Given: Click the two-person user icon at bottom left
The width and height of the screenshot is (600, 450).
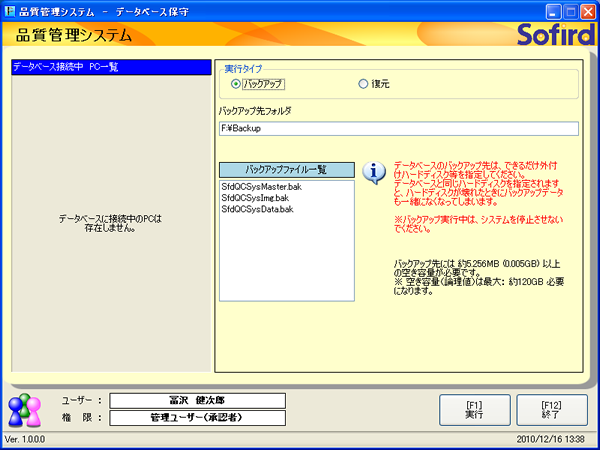Looking at the screenshot, I should pyautogui.click(x=23, y=410).
